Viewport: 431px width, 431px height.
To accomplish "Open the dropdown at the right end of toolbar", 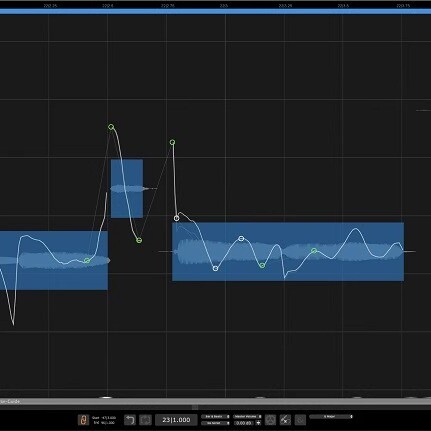I will (x=331, y=417).
